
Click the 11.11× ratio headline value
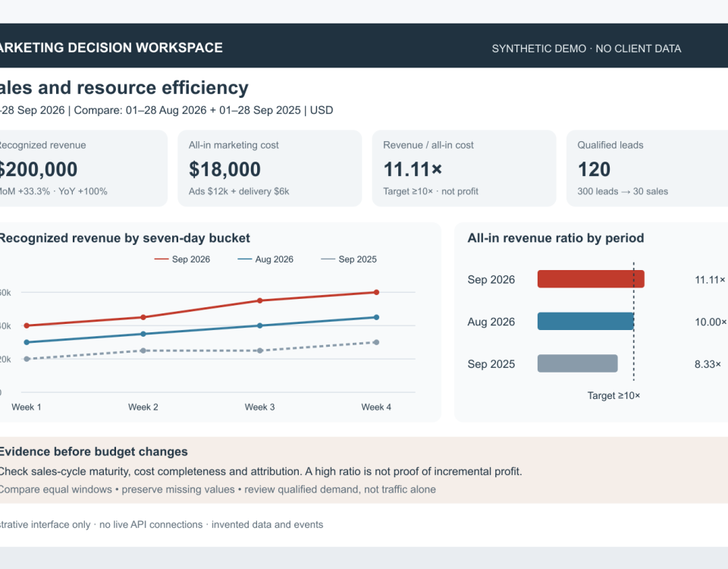[x=413, y=169]
